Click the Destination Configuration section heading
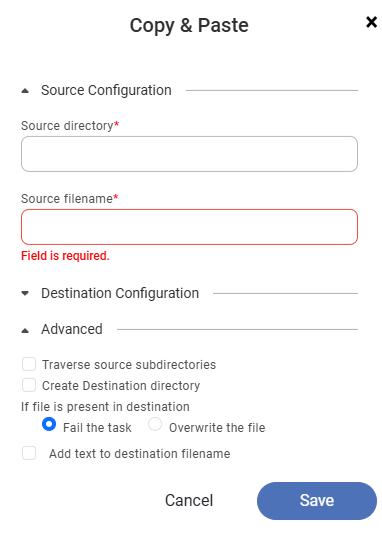 point(120,293)
